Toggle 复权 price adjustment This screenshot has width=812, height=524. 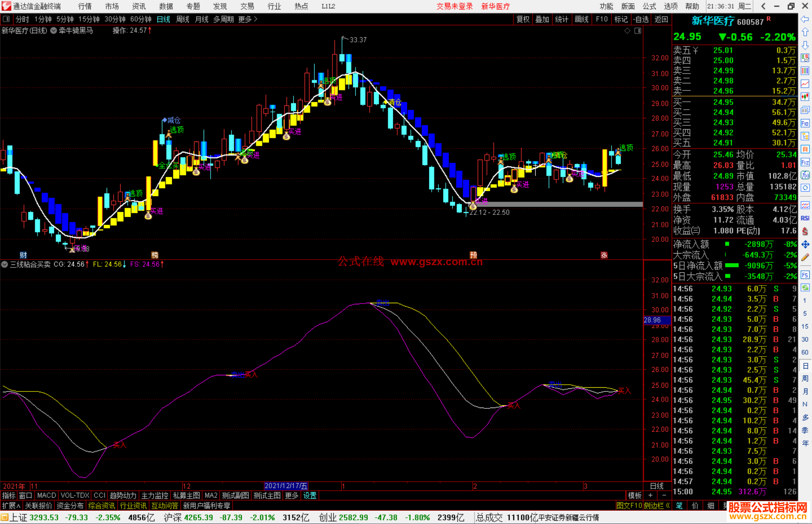pyautogui.click(x=523, y=19)
